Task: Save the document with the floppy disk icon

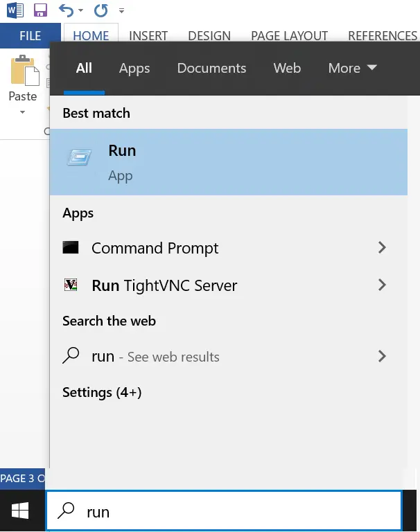Action: point(40,10)
